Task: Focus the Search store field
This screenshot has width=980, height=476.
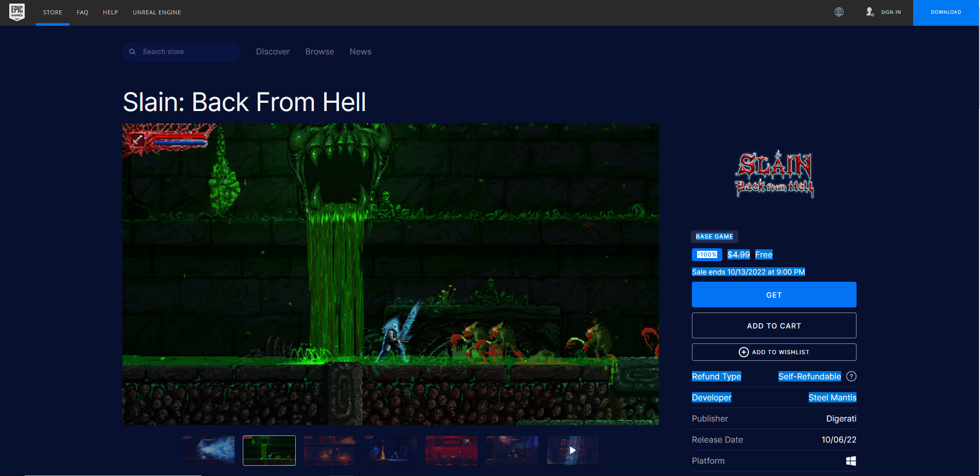Action: click(182, 51)
